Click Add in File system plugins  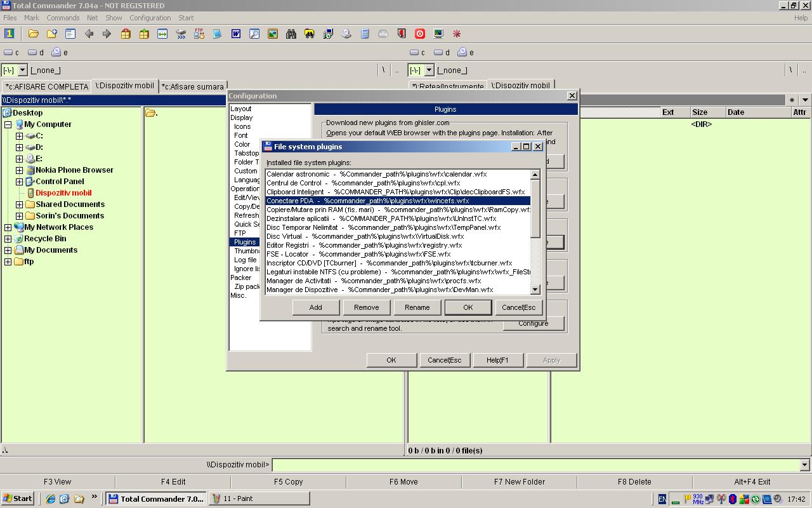(315, 307)
